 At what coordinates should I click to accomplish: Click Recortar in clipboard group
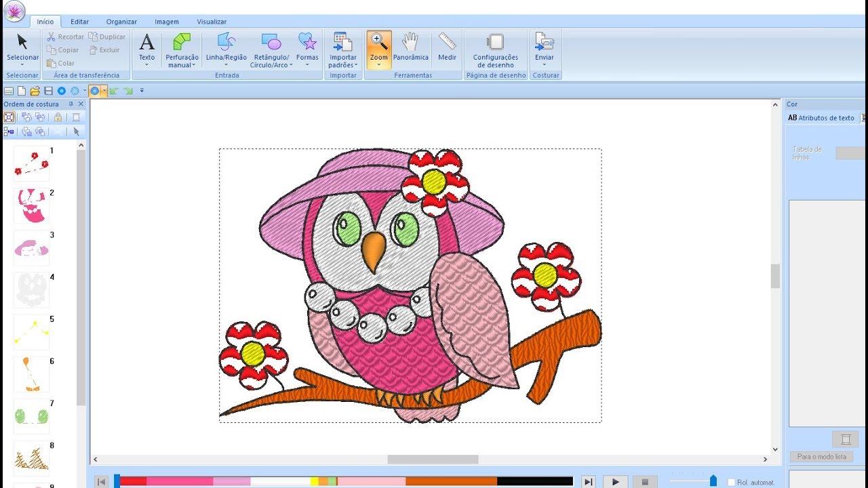click(x=65, y=37)
